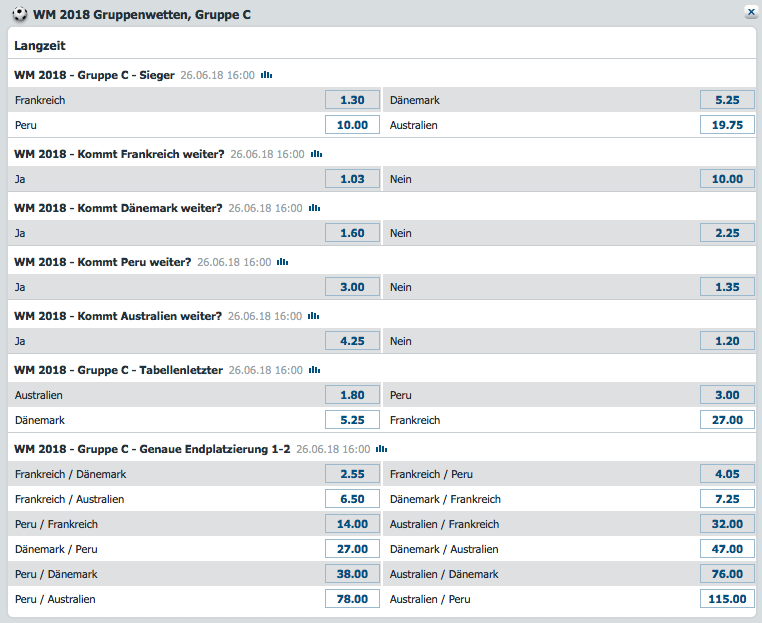Select Dänemark / Peru odds 27.00
This screenshot has width=762, height=623.
[x=352, y=549]
